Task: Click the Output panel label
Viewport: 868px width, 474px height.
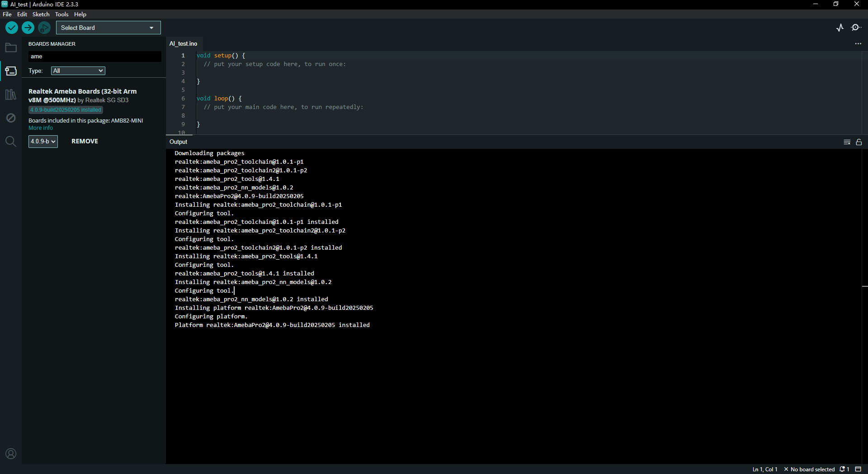Action: pyautogui.click(x=178, y=142)
